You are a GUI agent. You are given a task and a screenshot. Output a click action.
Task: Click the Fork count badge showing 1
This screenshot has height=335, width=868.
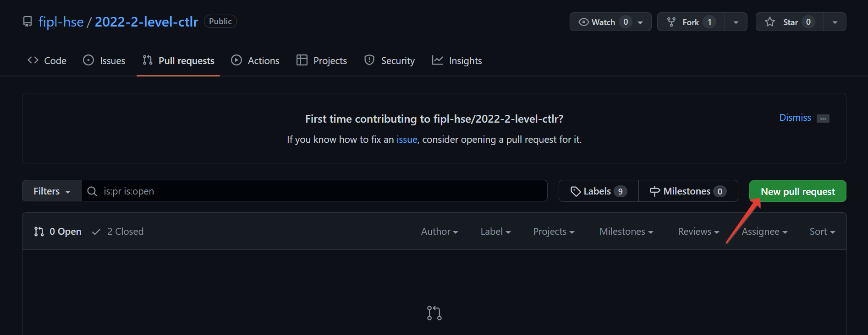tap(709, 22)
